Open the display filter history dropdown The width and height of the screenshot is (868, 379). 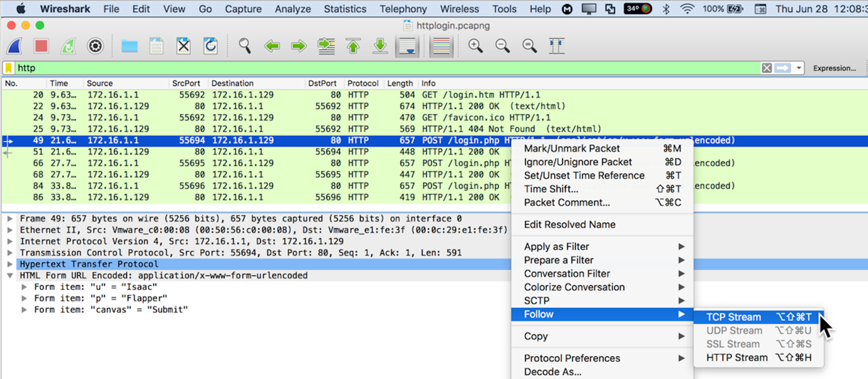pos(799,68)
